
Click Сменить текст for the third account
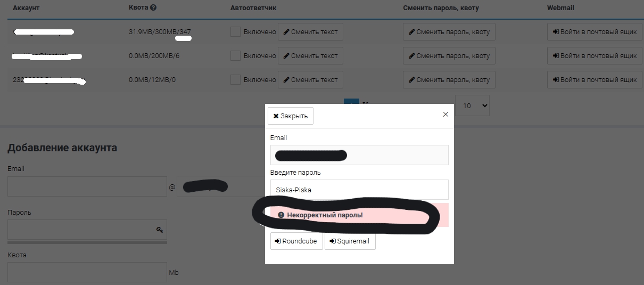point(310,80)
